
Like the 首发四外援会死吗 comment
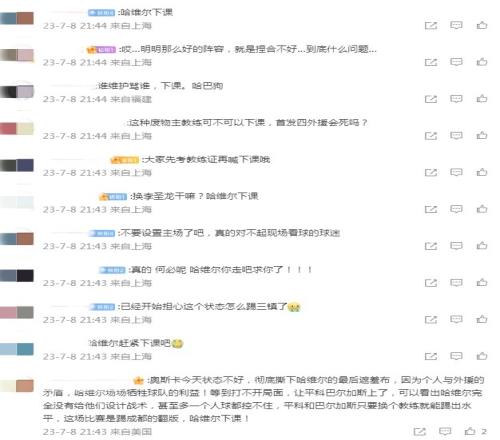point(482,136)
